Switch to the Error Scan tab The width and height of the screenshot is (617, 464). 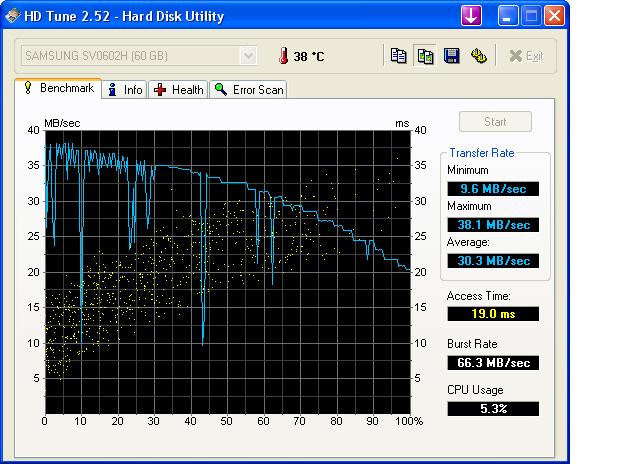[x=248, y=90]
